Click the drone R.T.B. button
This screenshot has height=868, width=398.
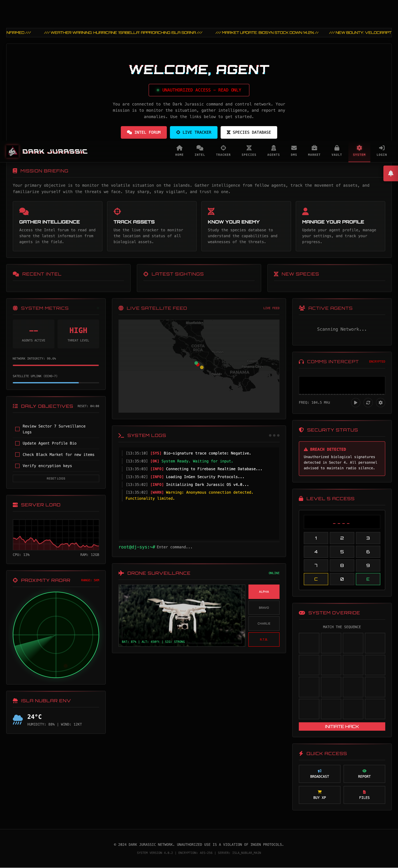(x=264, y=639)
